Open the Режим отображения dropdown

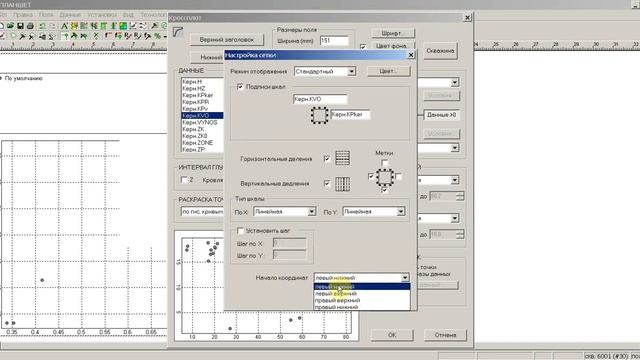351,71
